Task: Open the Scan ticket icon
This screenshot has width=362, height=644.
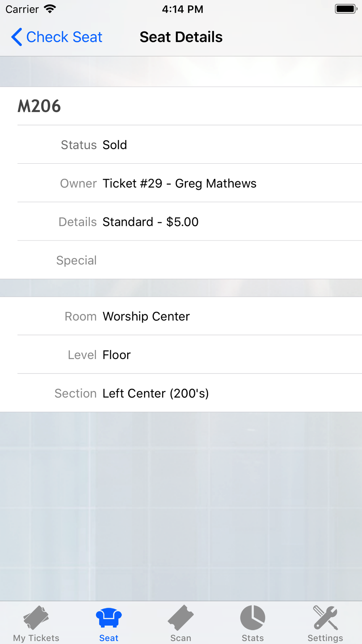Action: click(181, 618)
